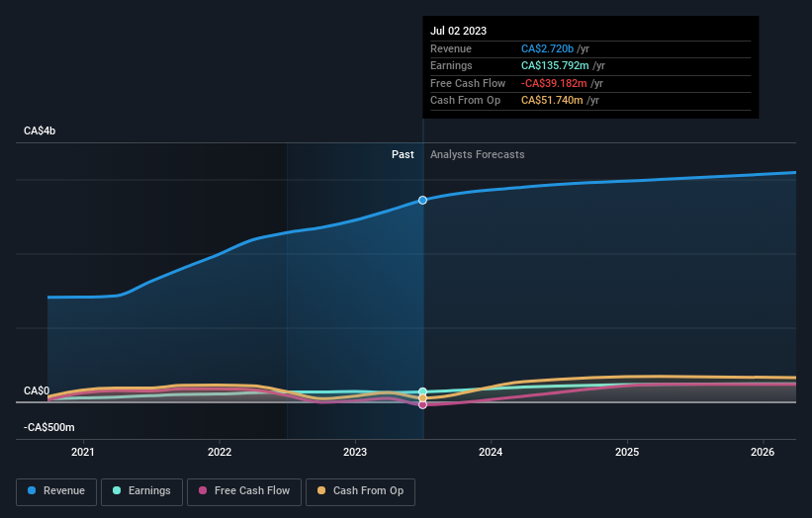
Task: Click the blue Revenue data point marker
Action: 422,201
